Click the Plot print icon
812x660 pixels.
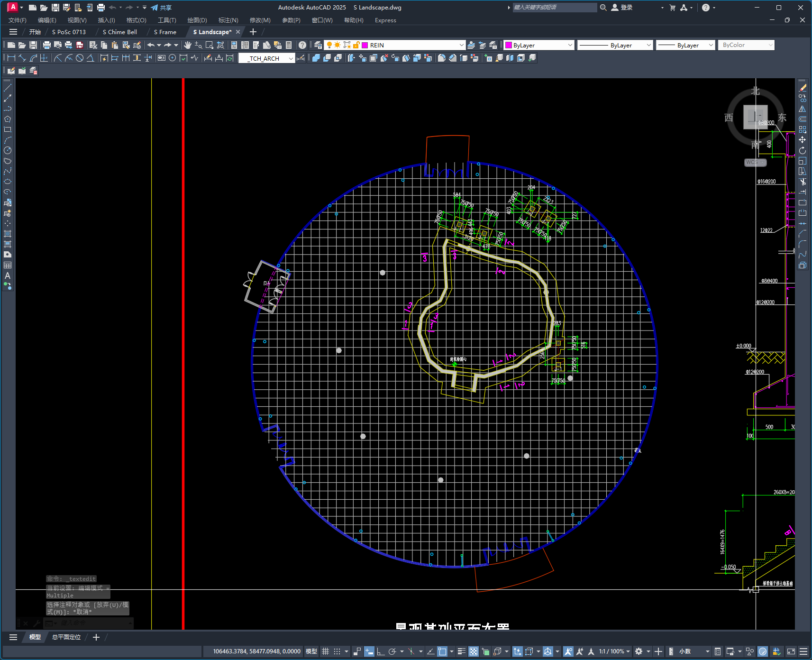46,45
